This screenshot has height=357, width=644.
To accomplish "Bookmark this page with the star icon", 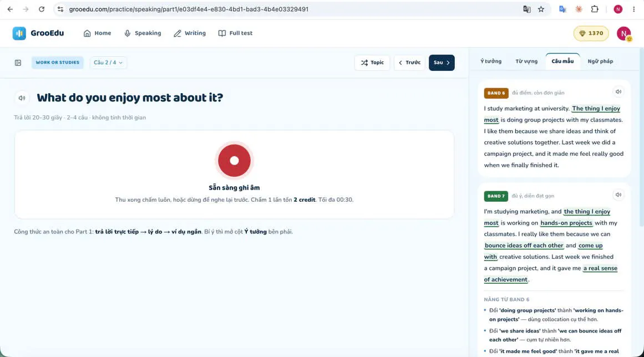I will (541, 9).
